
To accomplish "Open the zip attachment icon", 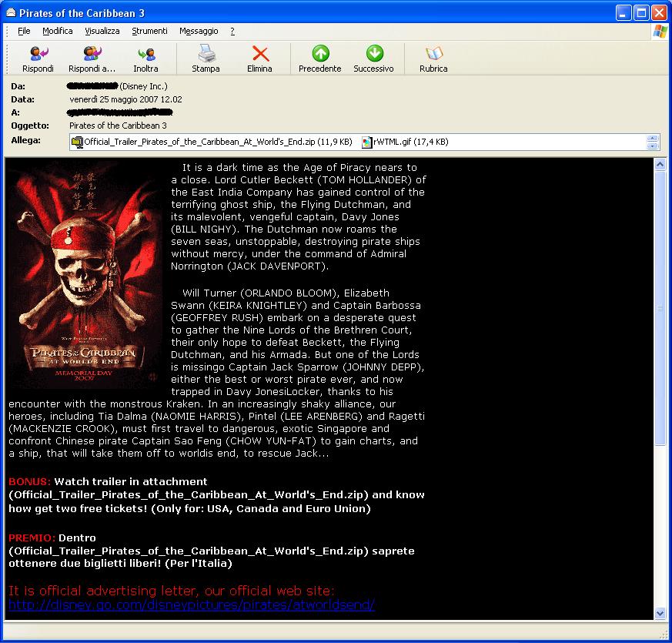I will (x=77, y=142).
